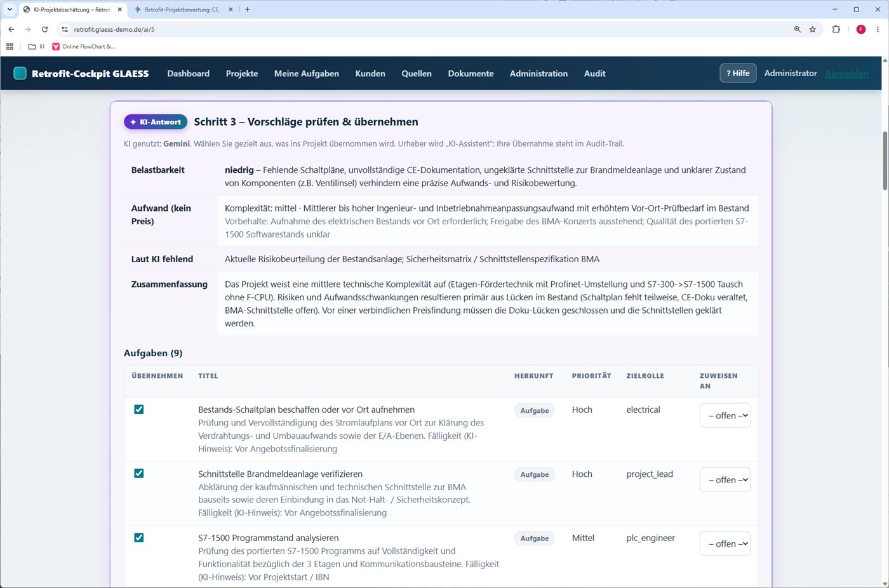This screenshot has width=889, height=588.
Task: Open the Audit page
Action: pyautogui.click(x=595, y=74)
